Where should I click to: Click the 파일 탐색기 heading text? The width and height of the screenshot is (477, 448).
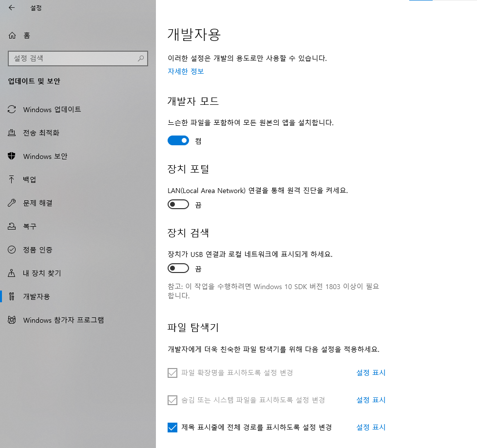(x=193, y=328)
